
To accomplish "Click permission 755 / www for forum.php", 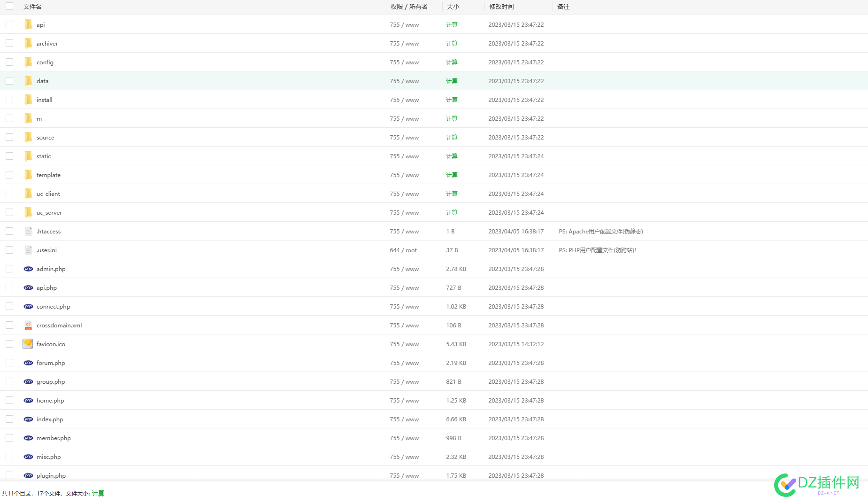I will (404, 363).
